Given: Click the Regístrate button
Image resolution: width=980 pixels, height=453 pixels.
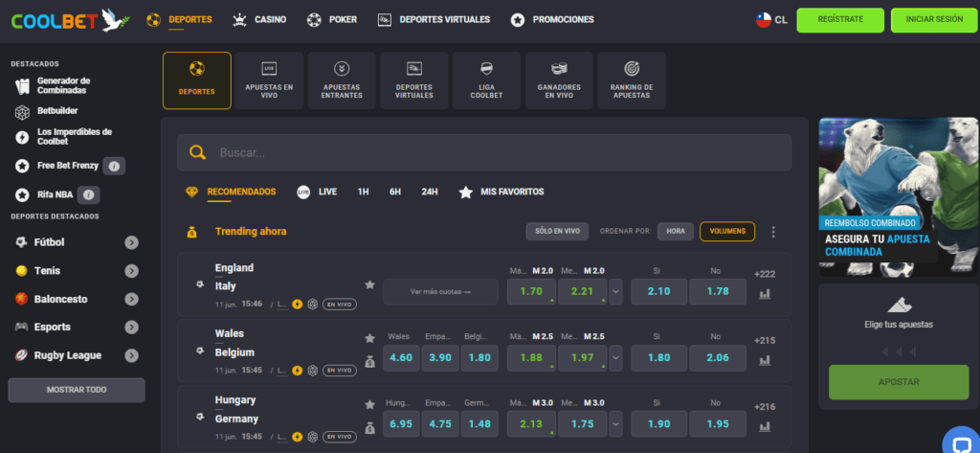Looking at the screenshot, I should [840, 19].
